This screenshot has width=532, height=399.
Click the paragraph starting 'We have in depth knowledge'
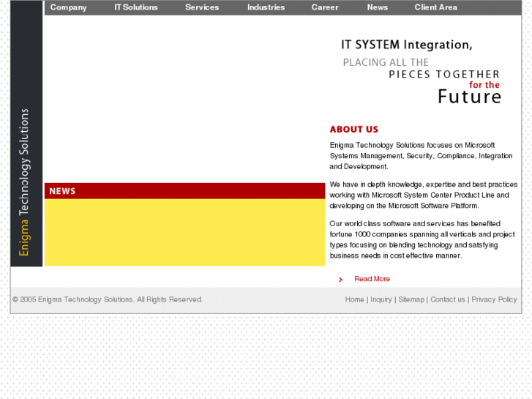pyautogui.click(x=424, y=195)
